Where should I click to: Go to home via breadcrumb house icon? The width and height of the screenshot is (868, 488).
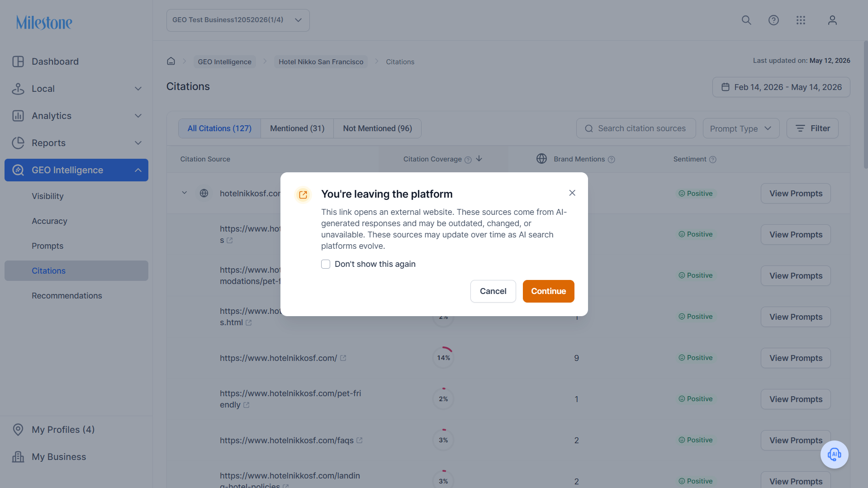[x=171, y=61]
